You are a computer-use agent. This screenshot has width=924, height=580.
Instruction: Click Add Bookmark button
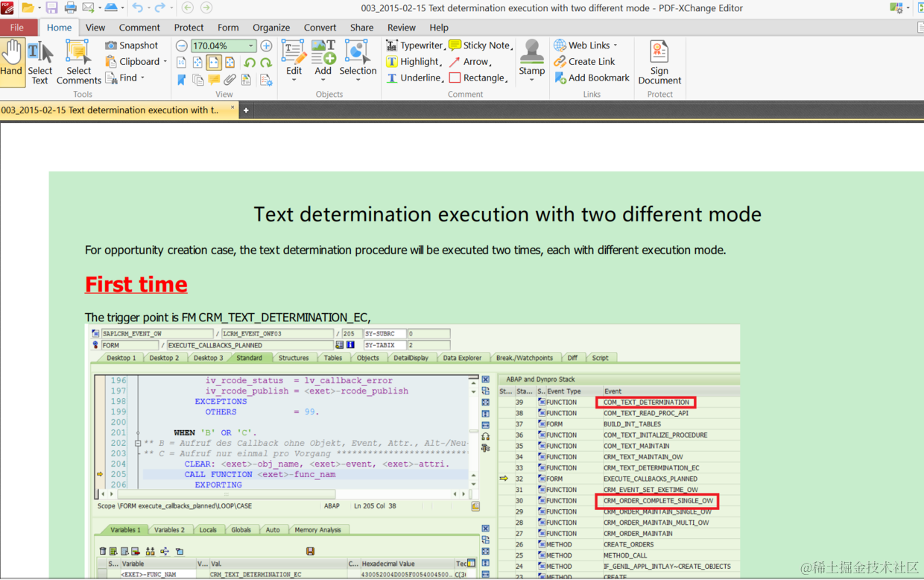coord(592,78)
